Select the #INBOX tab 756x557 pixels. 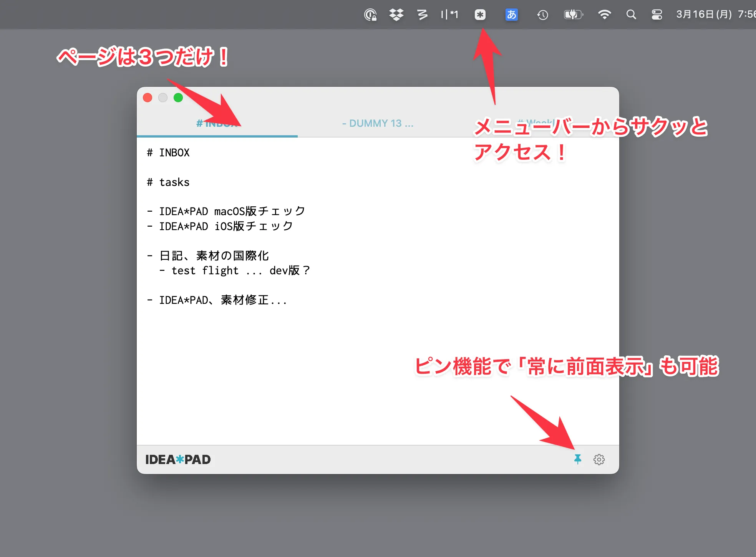pos(217,123)
